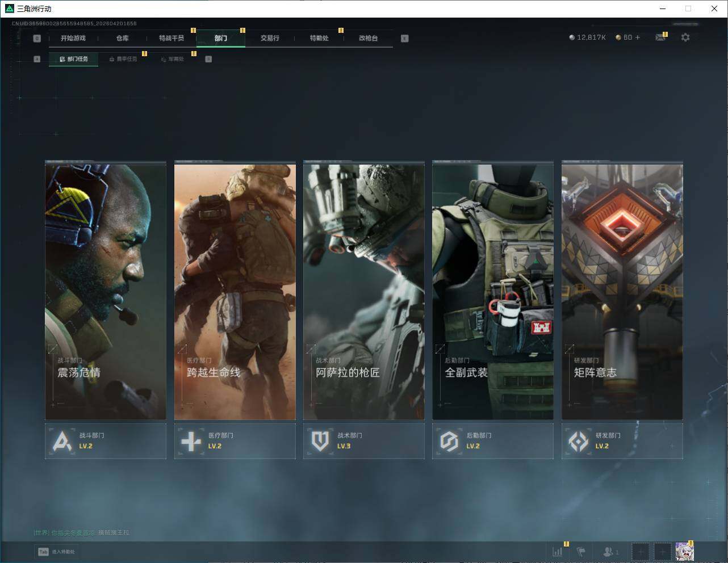
Task: Click the Tab 进入特勤处 button
Action: [56, 552]
